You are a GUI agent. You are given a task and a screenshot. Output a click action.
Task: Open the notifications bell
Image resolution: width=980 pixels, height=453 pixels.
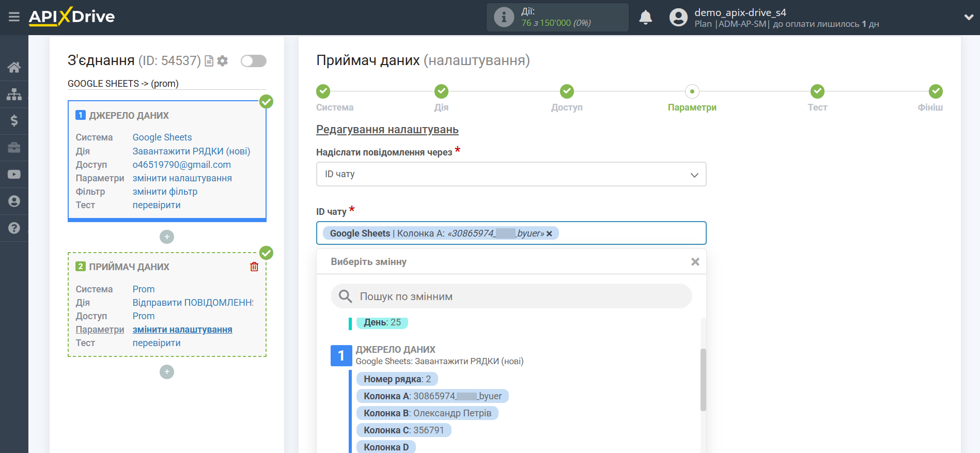pos(645,18)
